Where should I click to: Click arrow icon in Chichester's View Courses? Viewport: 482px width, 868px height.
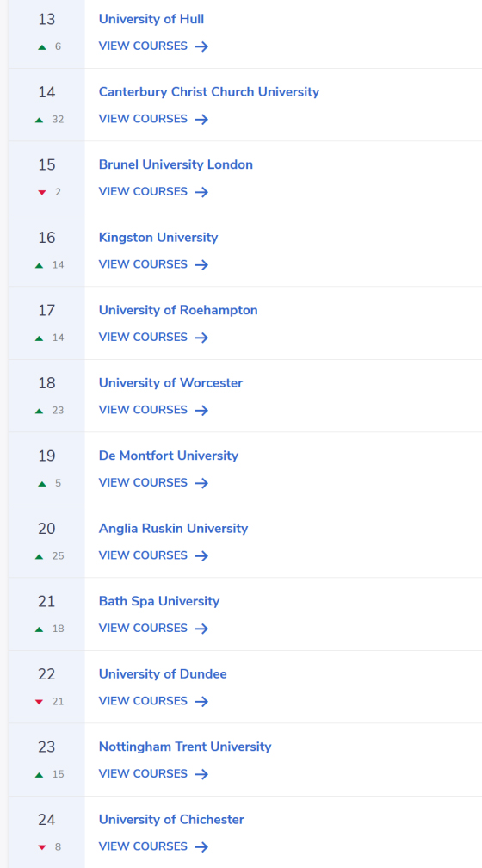pos(201,847)
